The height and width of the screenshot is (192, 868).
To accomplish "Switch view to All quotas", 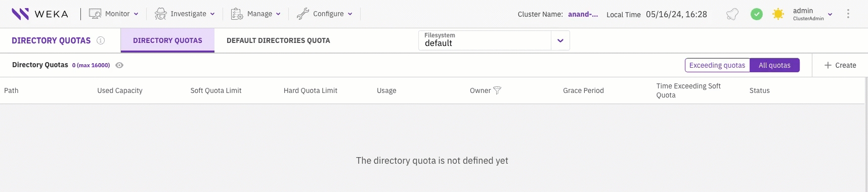I will [x=774, y=65].
